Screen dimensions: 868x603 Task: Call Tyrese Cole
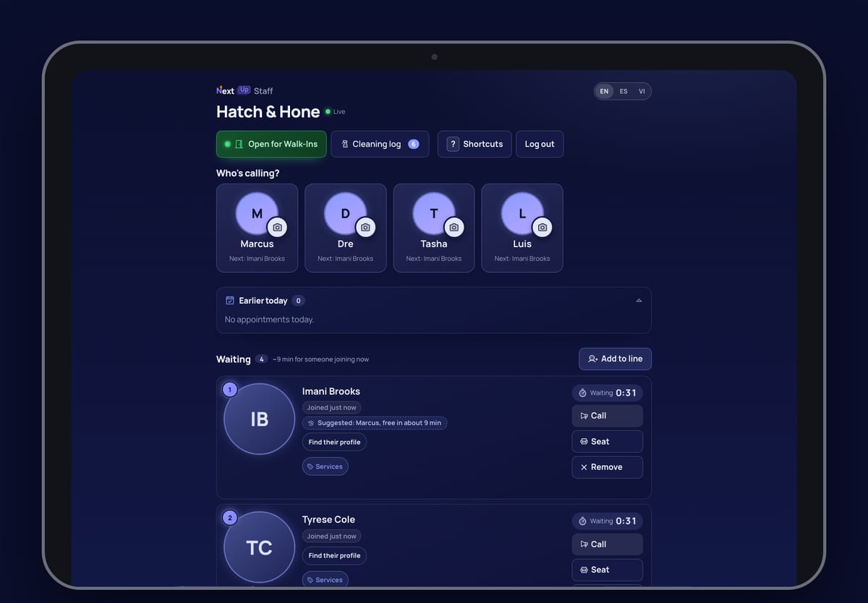click(x=607, y=544)
